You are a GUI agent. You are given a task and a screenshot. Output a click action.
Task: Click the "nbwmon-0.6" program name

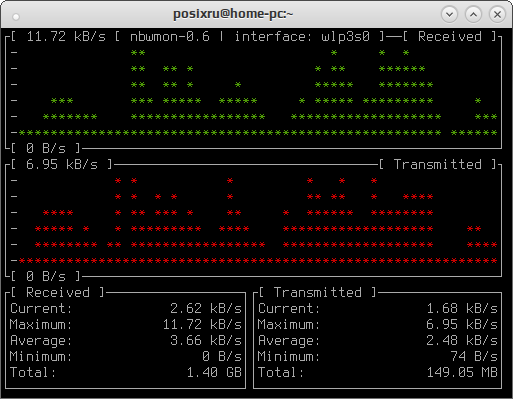point(170,37)
